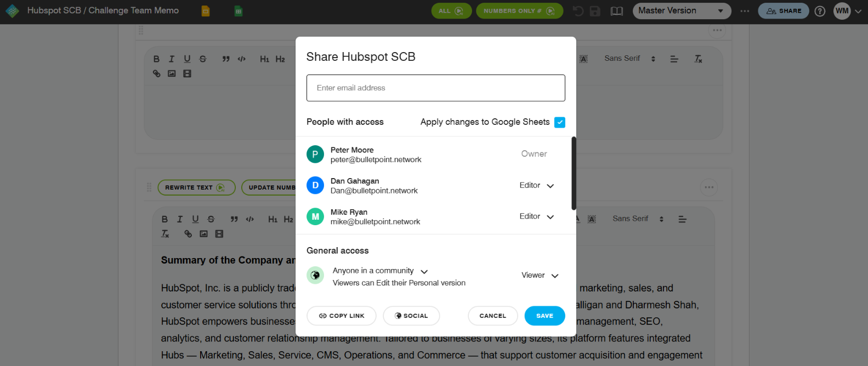This screenshot has height=366, width=868.
Task: Insert blockquote in the Summary section toolbar
Action: (x=234, y=219)
